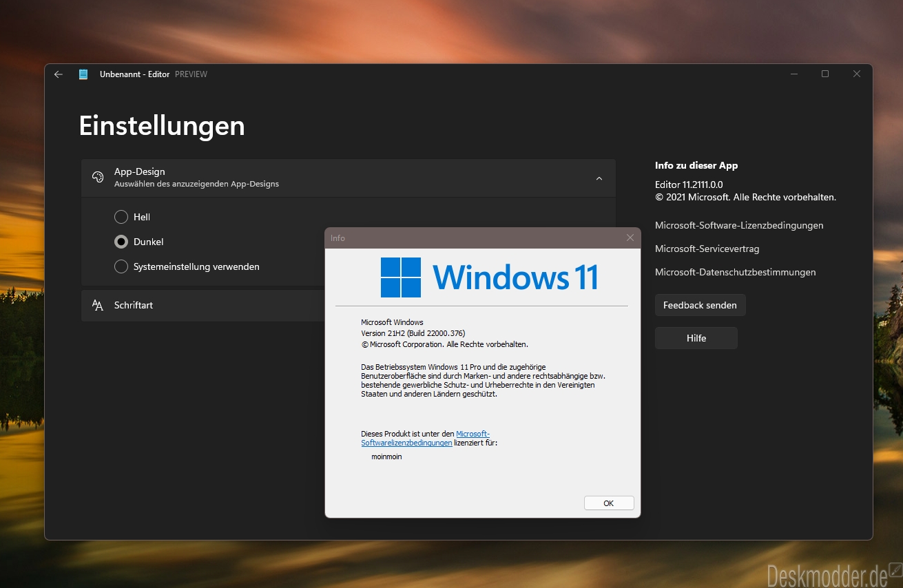Click the Windows 11 logo in Info dialog

point(489,277)
